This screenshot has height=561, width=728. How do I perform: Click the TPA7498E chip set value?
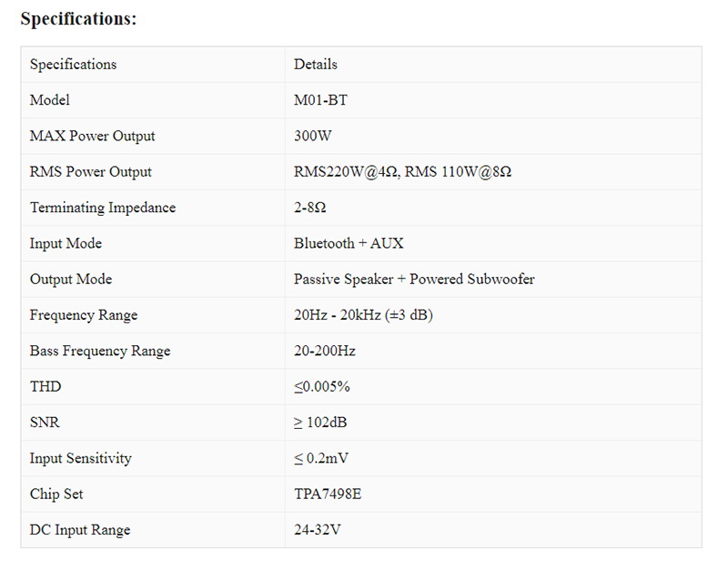[x=328, y=494]
